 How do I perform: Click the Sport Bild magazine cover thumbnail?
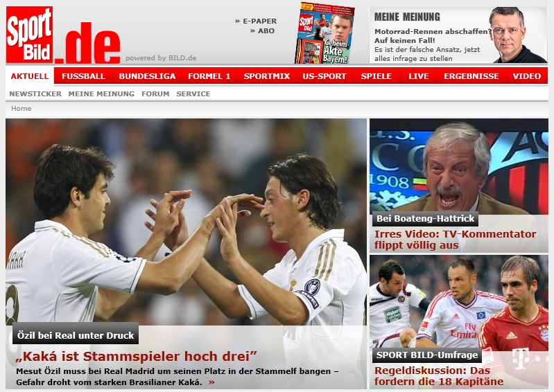[x=324, y=33]
